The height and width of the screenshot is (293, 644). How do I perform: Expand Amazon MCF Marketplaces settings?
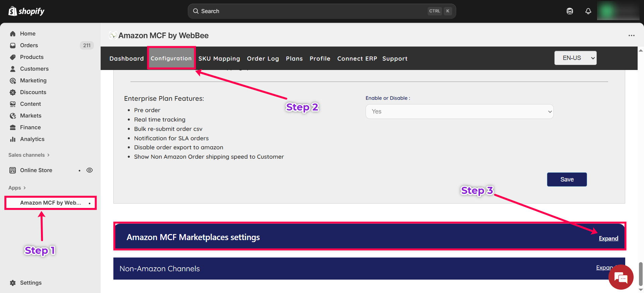click(608, 238)
